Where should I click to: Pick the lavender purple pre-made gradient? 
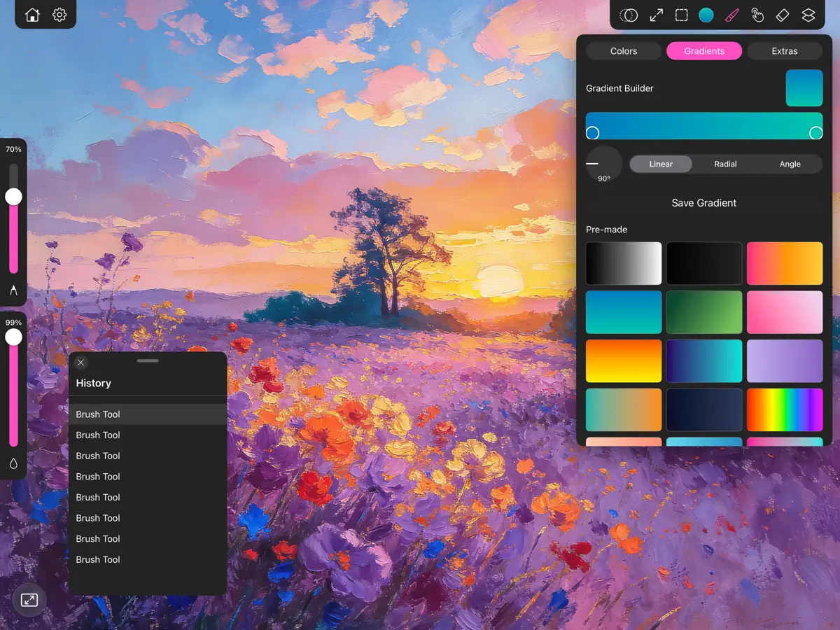coord(785,361)
